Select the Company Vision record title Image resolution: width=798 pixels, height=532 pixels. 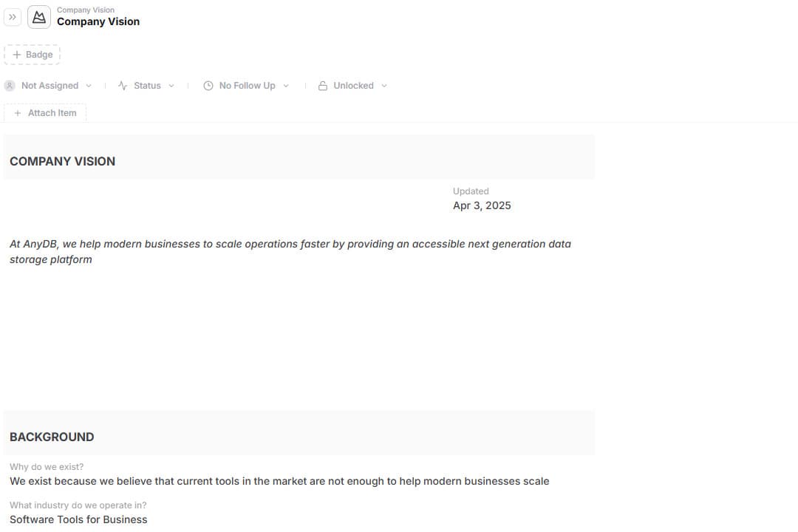(98, 21)
